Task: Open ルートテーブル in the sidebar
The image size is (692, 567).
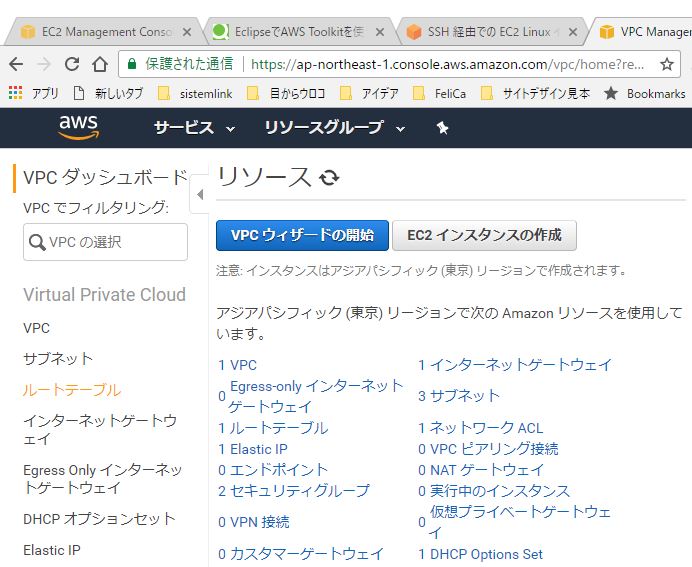Action: 71,390
